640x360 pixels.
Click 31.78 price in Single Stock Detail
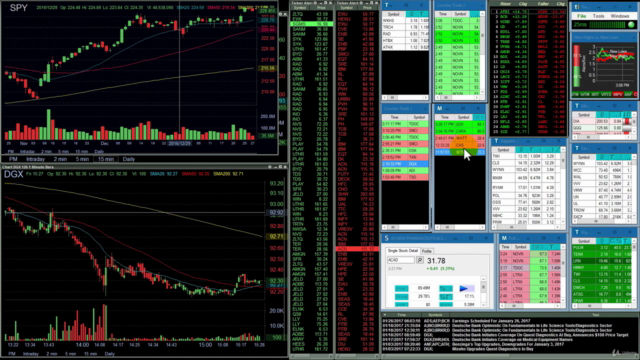click(436, 260)
